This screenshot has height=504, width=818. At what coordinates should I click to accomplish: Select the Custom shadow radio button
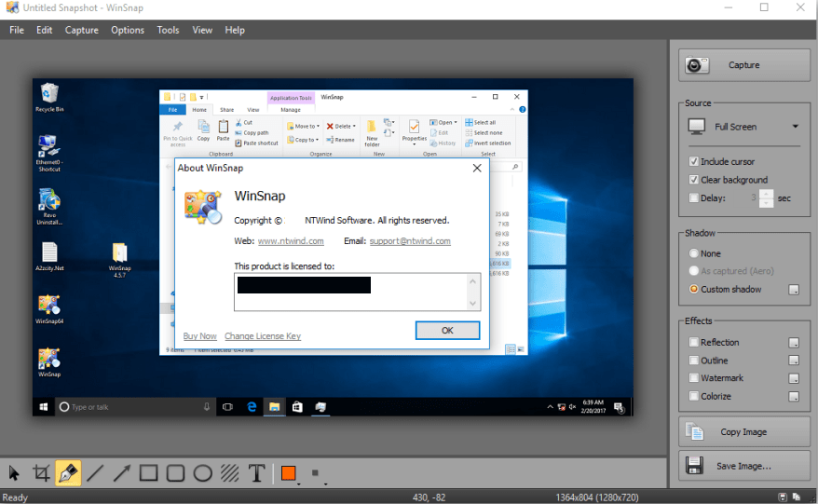(x=694, y=290)
